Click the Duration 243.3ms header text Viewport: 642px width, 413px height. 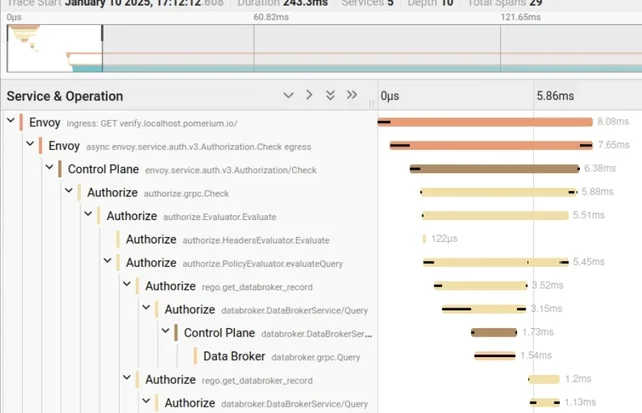pyautogui.click(x=283, y=3)
